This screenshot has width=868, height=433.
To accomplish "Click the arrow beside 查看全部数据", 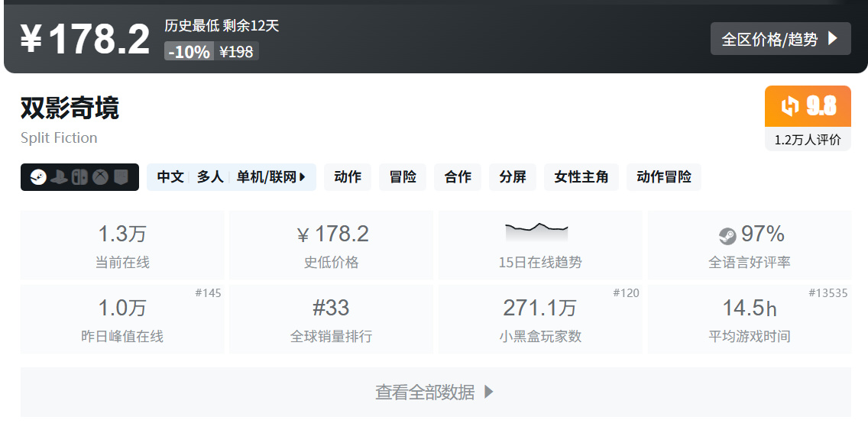I will pyautogui.click(x=488, y=392).
